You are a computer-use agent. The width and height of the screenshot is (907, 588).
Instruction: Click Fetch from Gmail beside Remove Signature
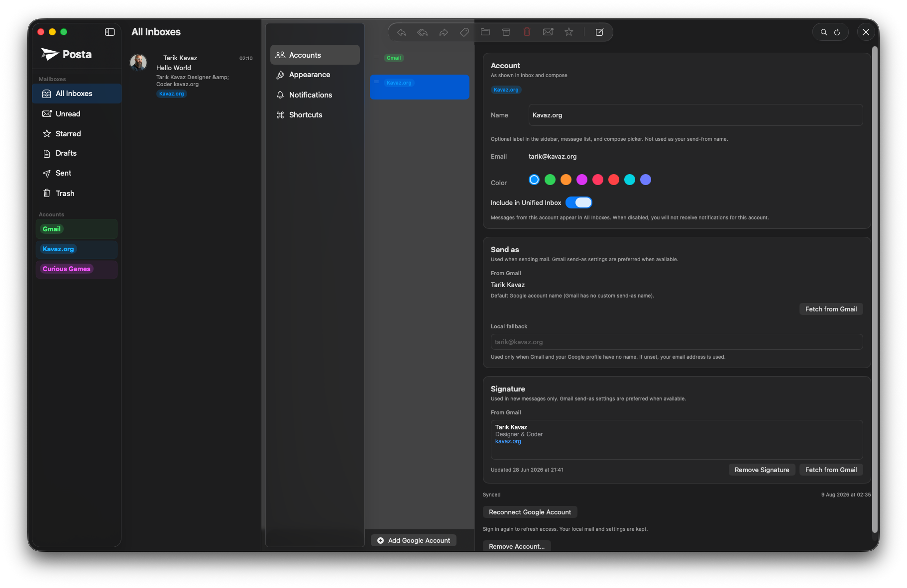click(x=831, y=470)
